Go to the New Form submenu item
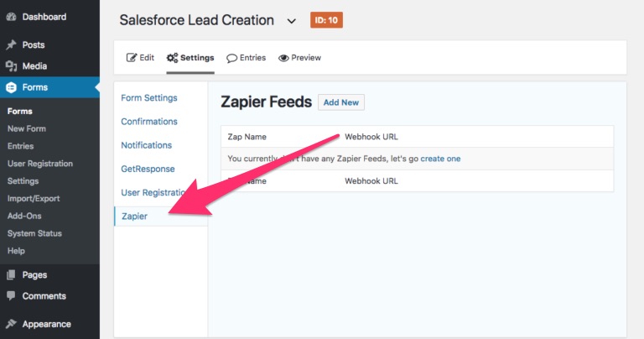The height and width of the screenshot is (339, 644). click(27, 128)
